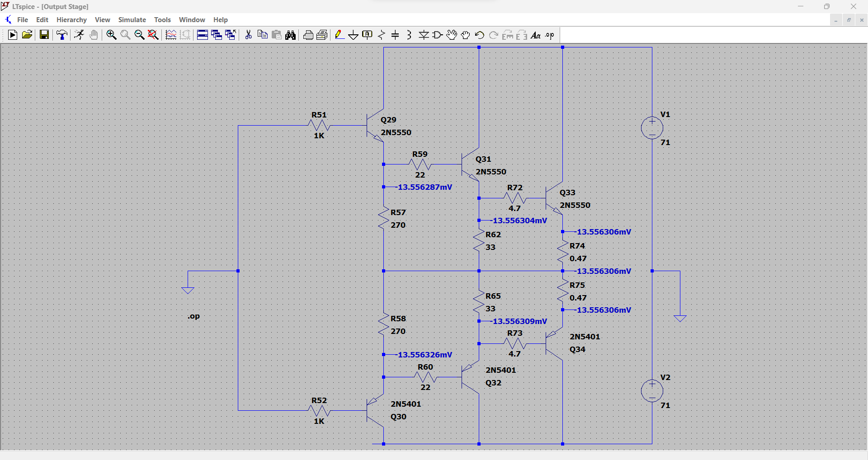Restore the inner schematic document window

(849, 20)
